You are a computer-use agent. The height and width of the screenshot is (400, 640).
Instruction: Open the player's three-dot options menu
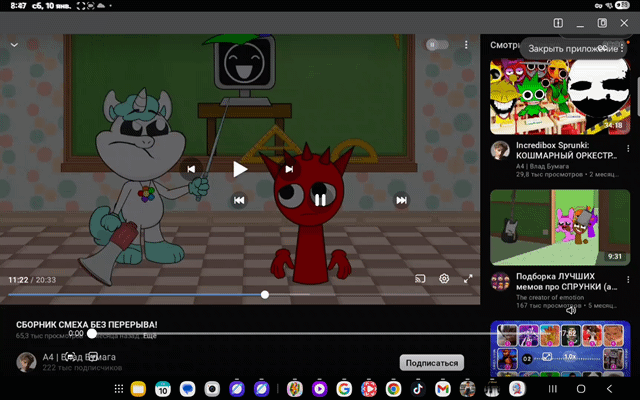pos(466,45)
